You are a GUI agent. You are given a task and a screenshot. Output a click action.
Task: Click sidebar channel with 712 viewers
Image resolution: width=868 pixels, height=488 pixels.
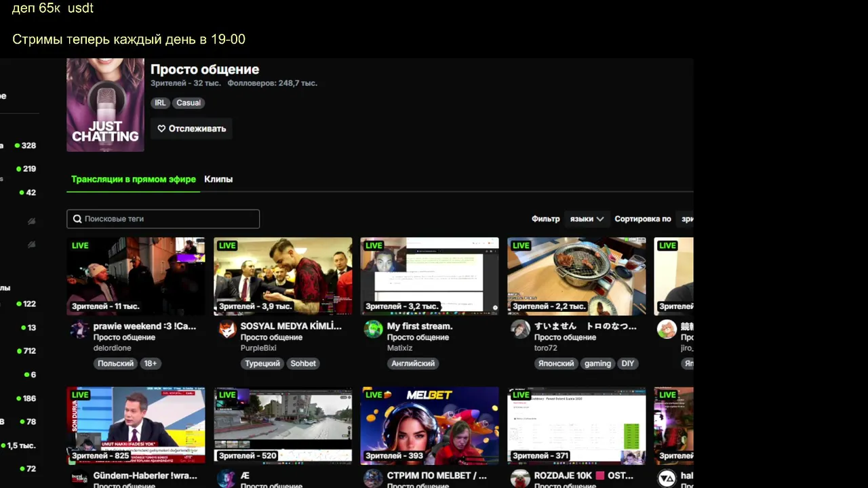coord(18,351)
